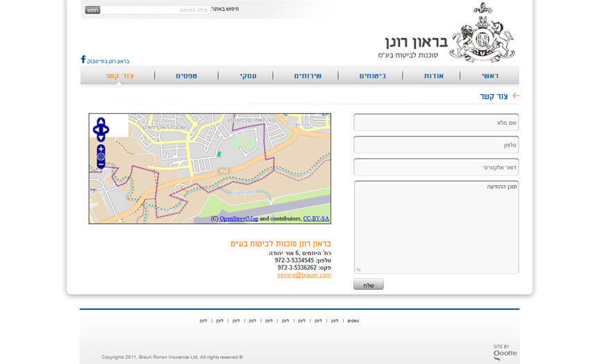
Task: Zoom in on the map with plus
Action: (x=101, y=148)
